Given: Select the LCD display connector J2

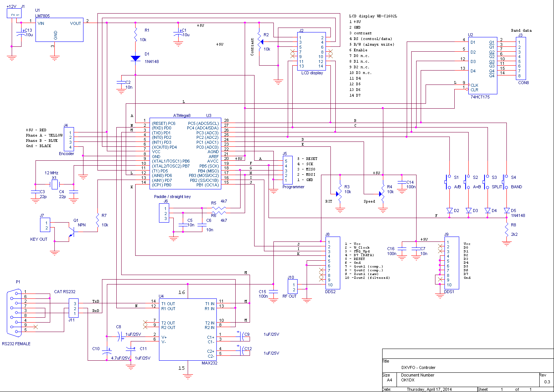Looking at the screenshot, I should (312, 51).
